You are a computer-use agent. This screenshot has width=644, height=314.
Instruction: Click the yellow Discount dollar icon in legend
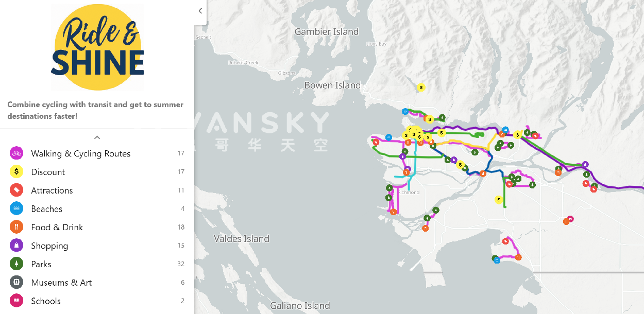click(x=16, y=172)
